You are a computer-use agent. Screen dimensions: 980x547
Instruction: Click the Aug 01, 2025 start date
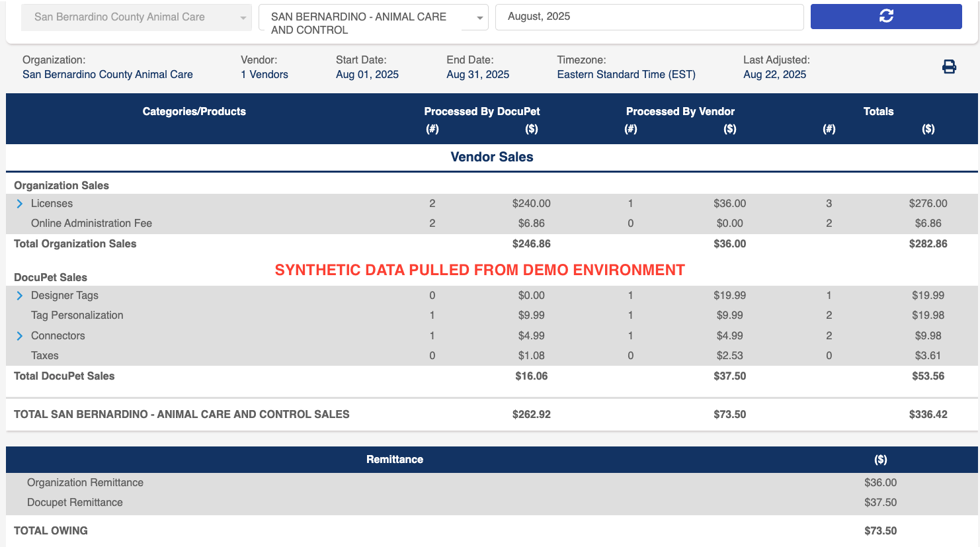[367, 75]
